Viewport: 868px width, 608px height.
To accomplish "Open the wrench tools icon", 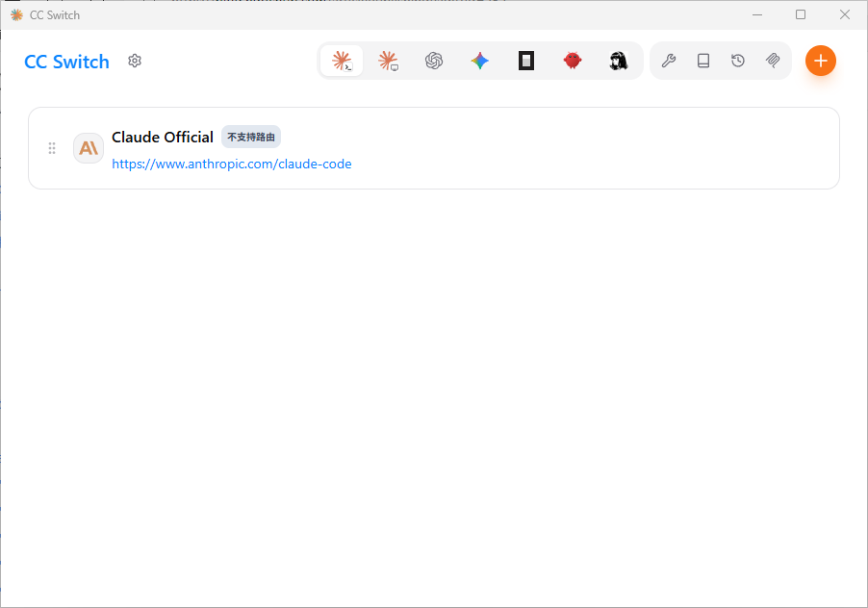I will click(x=669, y=61).
